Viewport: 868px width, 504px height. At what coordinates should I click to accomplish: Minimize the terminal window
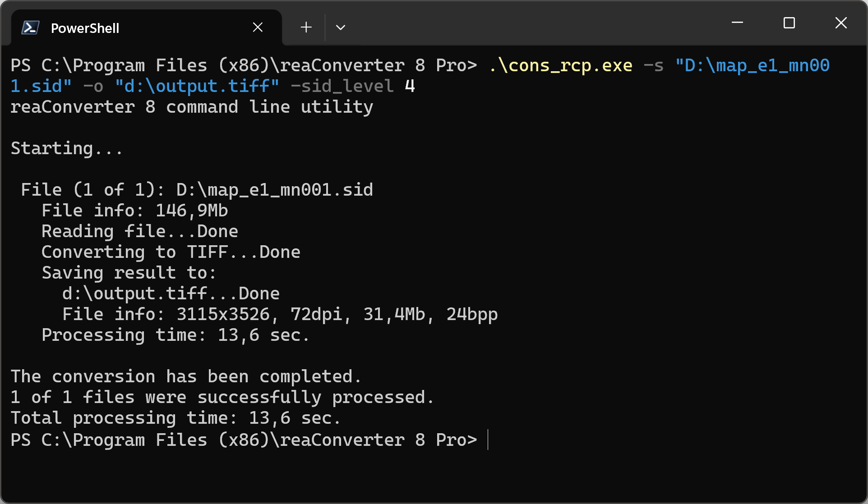point(737,23)
